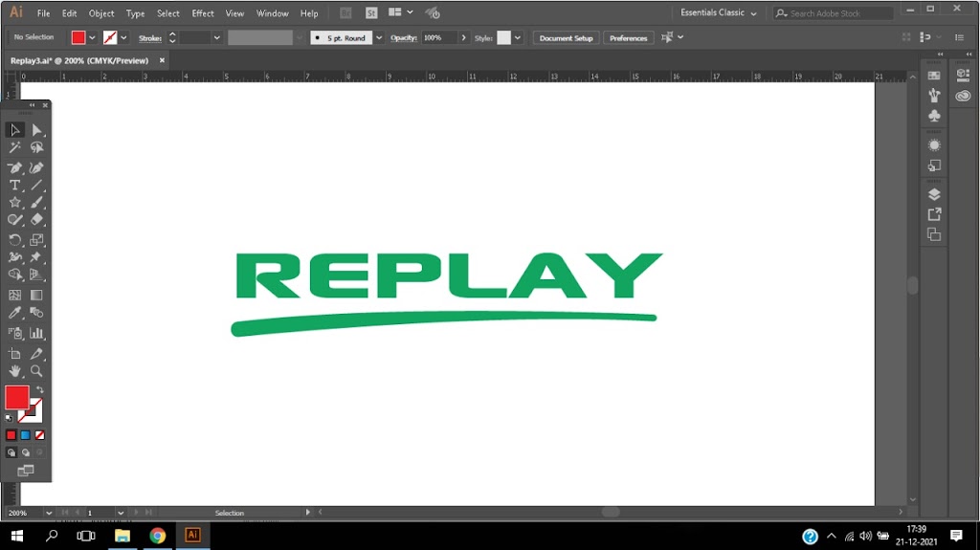Select the Eraser tool
The width and height of the screenshot is (980, 550).
coord(37,220)
